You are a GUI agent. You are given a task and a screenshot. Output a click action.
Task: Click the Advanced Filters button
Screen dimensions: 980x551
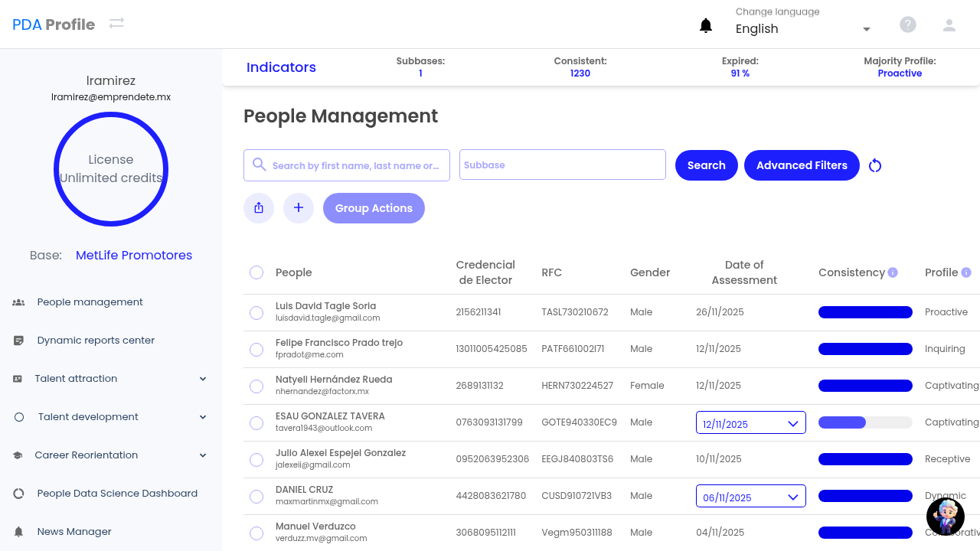click(802, 165)
